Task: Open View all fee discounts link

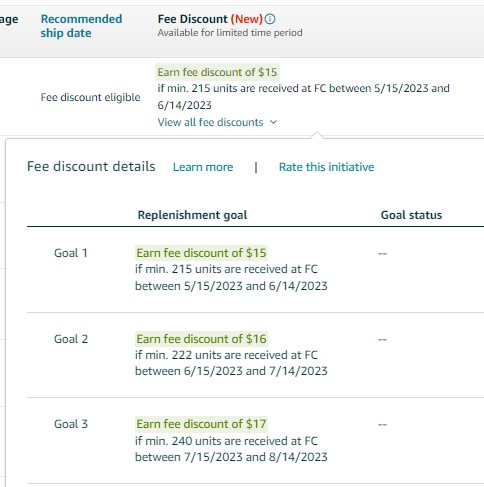Action: [x=210, y=122]
